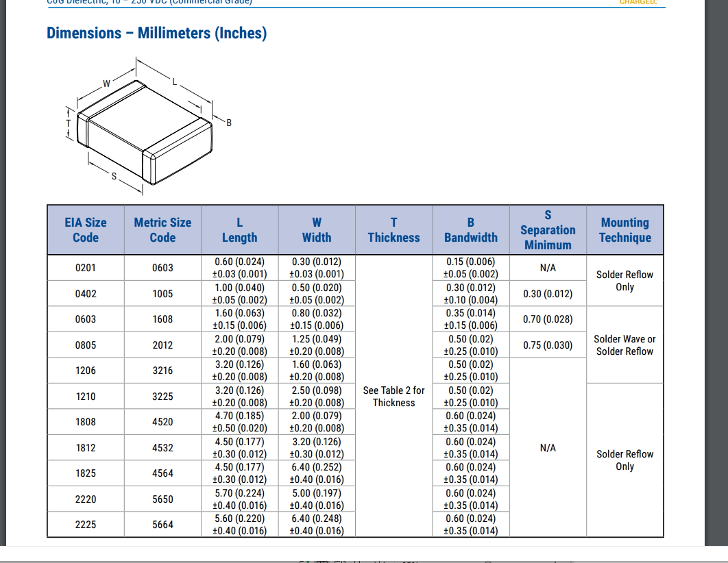Click the EIA Size Code column header

point(86,230)
